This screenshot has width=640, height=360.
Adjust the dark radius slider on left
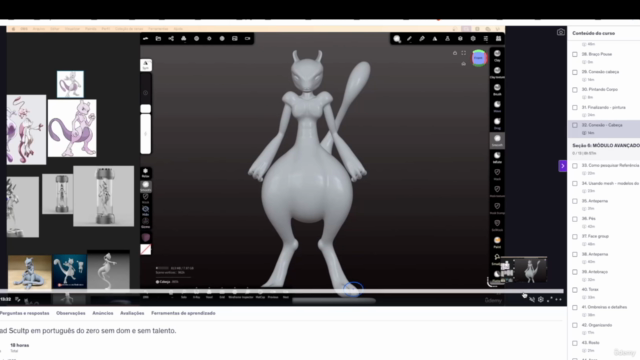pos(145,93)
